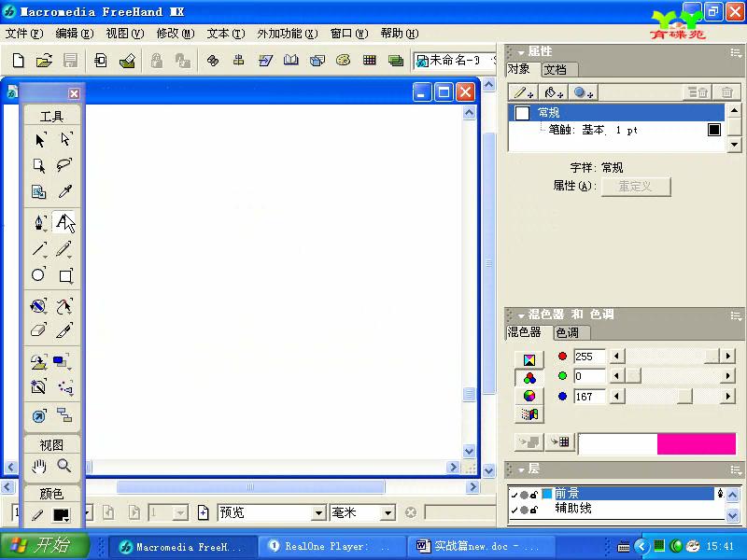Activate the Zoom magnifier tool

click(x=64, y=465)
